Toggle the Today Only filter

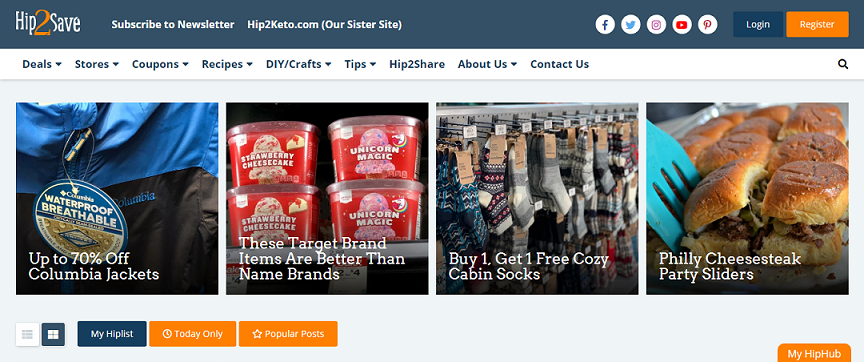point(192,334)
